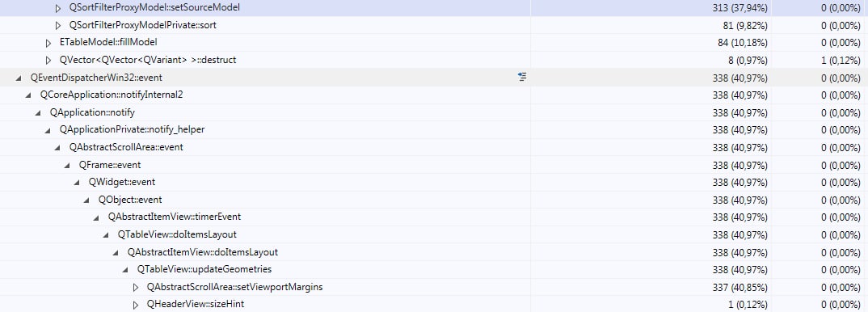Click 338 (40,97%) in QTableView::updateGeometries row

tap(740, 269)
